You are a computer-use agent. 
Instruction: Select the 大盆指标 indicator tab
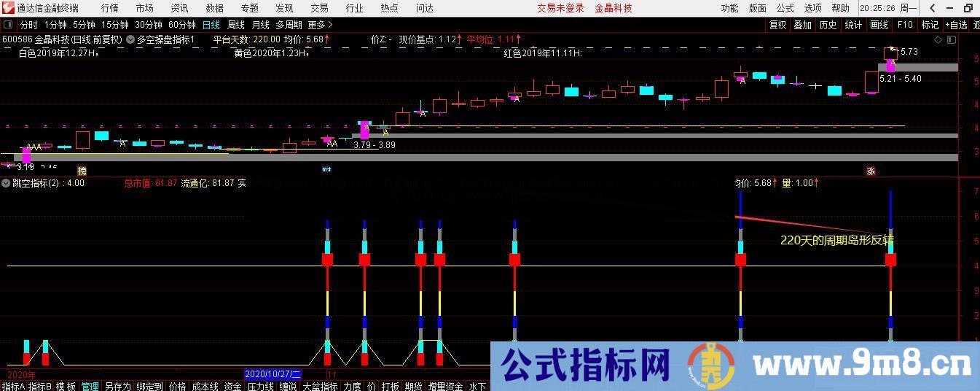[320, 386]
